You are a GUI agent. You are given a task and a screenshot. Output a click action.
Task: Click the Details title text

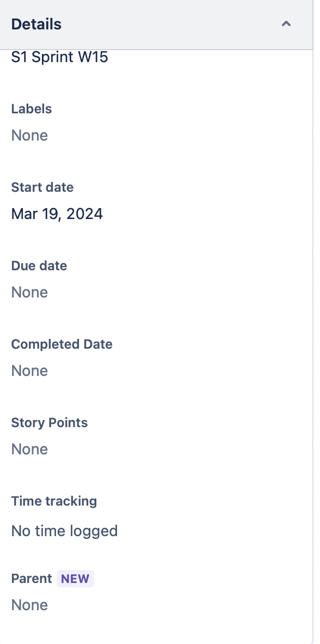36,24
